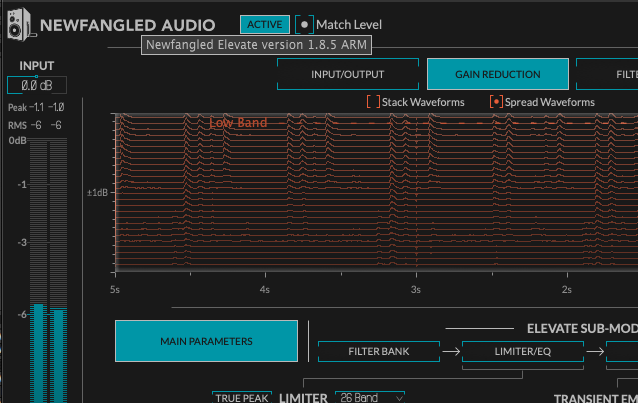
Task: Toggle the TRUE PEAK limiter button
Action: [x=241, y=397]
